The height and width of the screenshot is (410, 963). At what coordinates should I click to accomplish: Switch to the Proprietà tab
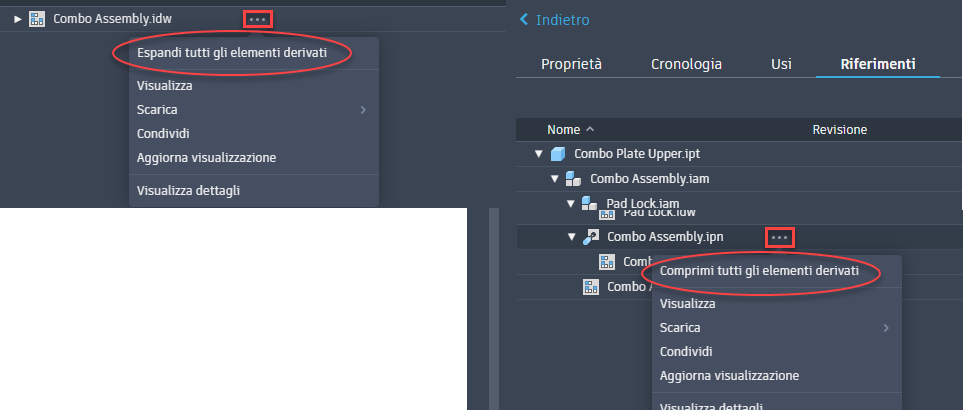coord(571,64)
